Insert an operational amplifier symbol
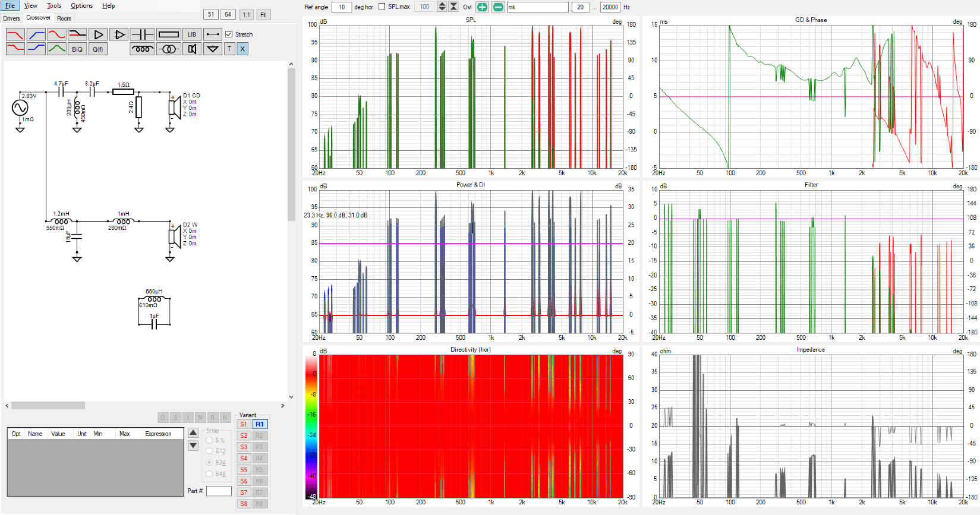 pyautogui.click(x=119, y=34)
